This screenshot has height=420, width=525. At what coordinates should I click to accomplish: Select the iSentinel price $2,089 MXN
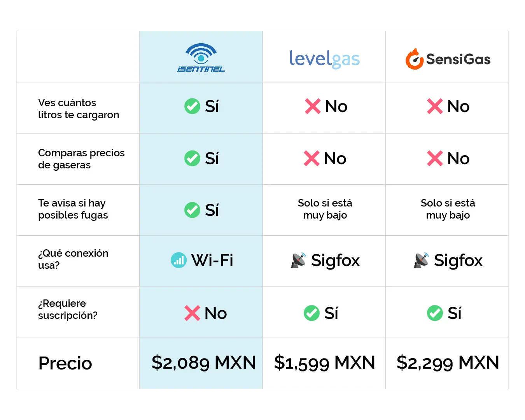click(x=204, y=363)
